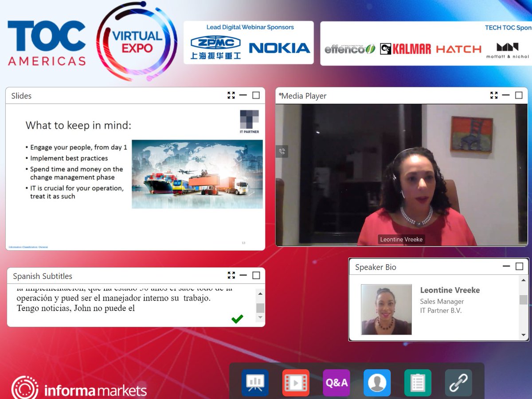
Task: Collapse the Speaker Bio panel
Action: [x=506, y=266]
